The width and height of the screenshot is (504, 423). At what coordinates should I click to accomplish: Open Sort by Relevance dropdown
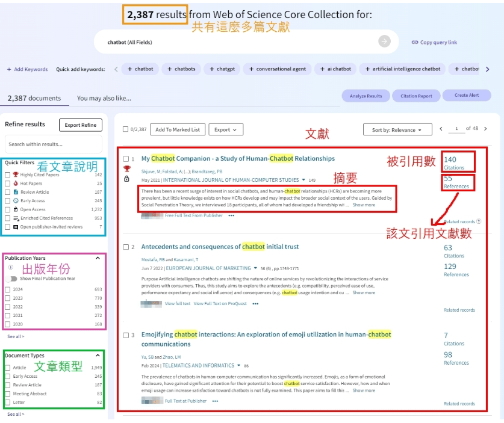(397, 130)
